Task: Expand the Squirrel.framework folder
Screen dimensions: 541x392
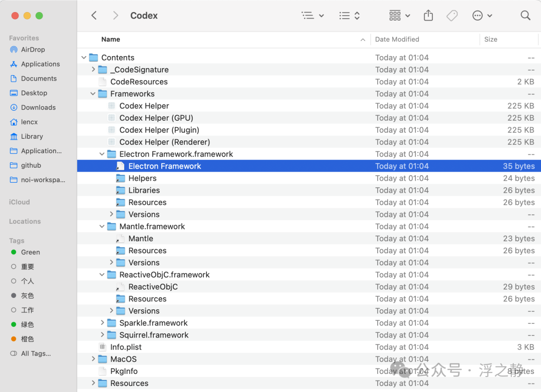Action: pyautogui.click(x=102, y=335)
